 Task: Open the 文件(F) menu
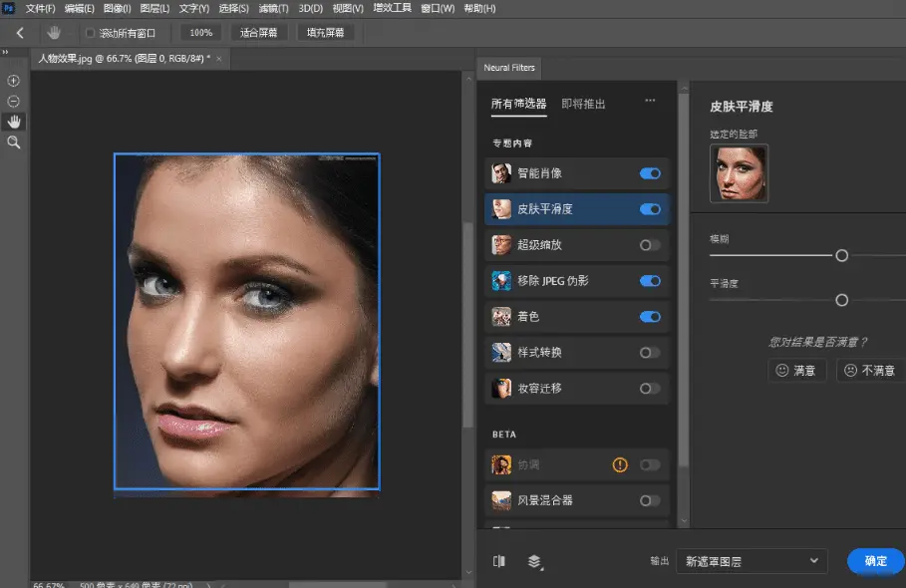point(40,9)
